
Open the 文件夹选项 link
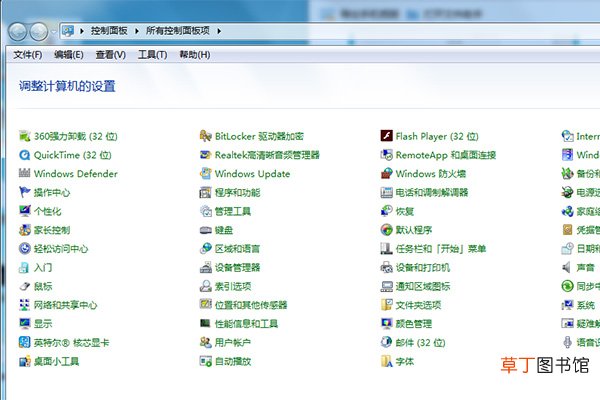(x=418, y=305)
